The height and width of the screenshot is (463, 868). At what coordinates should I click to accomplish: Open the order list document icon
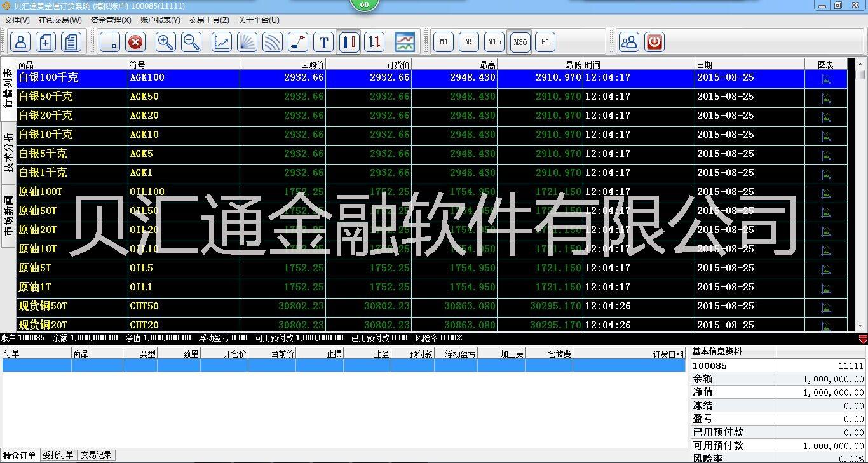(71, 43)
